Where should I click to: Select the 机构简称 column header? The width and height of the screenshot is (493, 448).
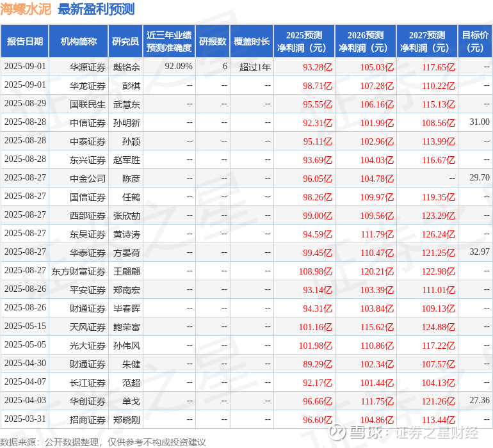pos(79,41)
